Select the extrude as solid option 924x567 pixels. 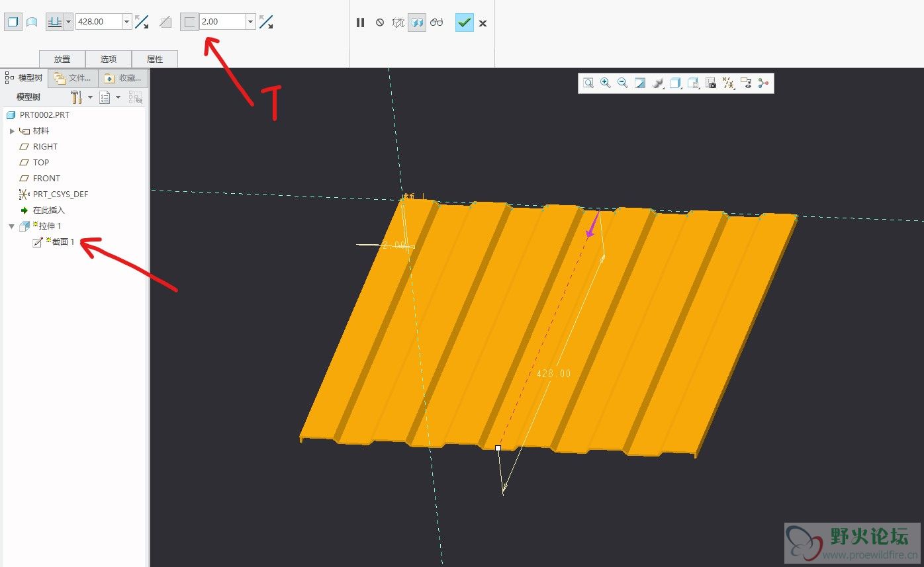[13, 22]
